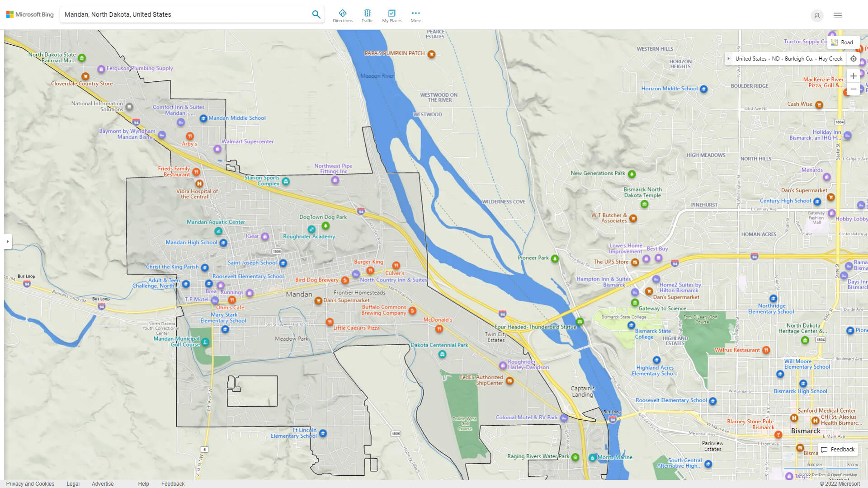Click the More icon in toolbar

point(415,13)
